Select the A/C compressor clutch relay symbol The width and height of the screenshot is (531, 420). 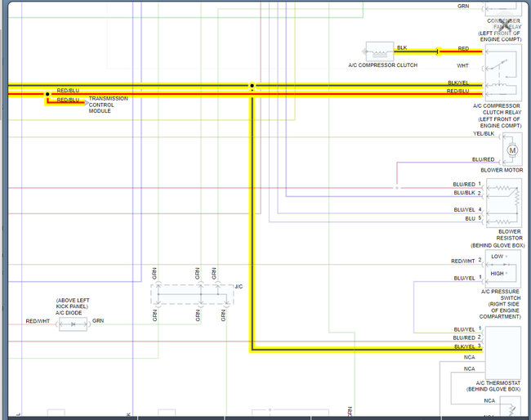click(x=503, y=73)
